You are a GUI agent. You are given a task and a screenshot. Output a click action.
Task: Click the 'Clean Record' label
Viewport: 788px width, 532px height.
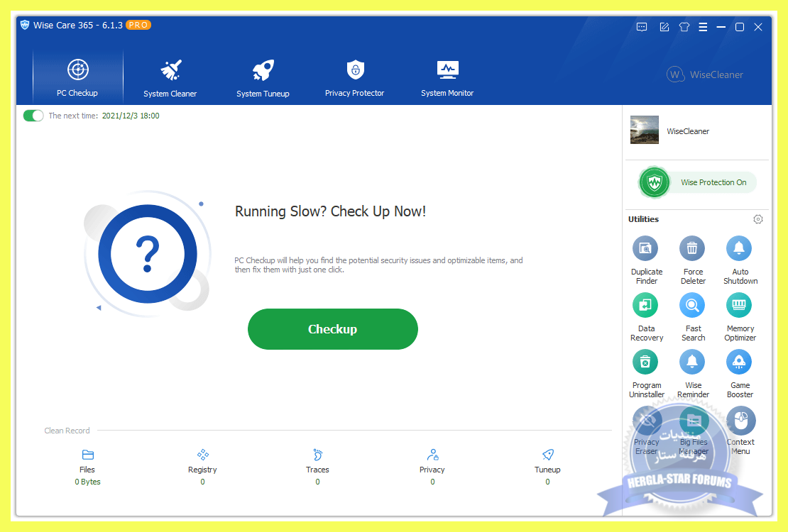[67, 431]
